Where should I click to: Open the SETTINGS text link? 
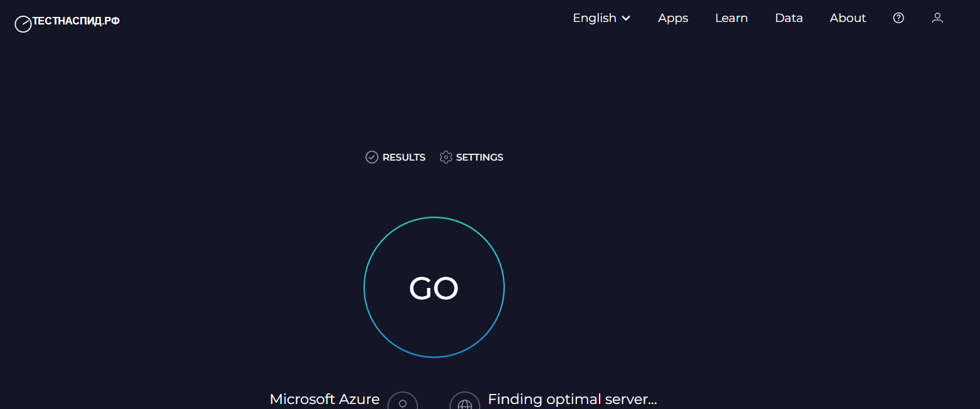[480, 157]
